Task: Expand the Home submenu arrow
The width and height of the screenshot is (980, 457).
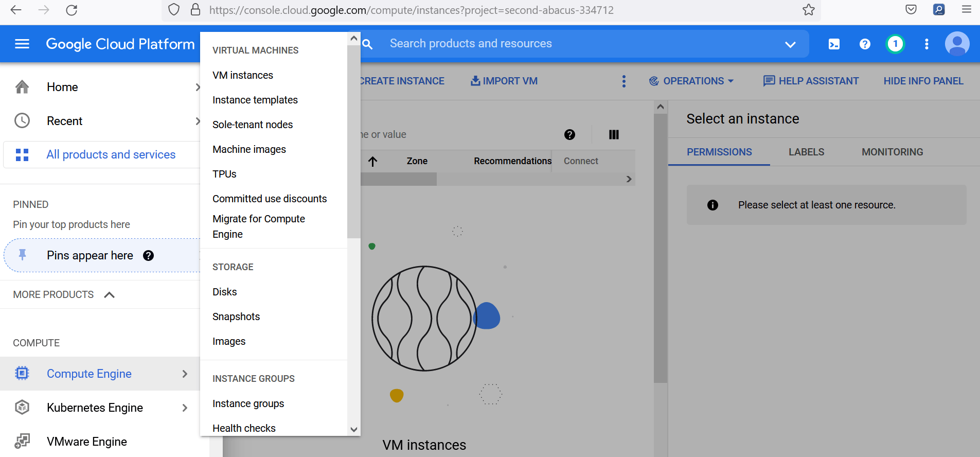Action: click(x=197, y=87)
